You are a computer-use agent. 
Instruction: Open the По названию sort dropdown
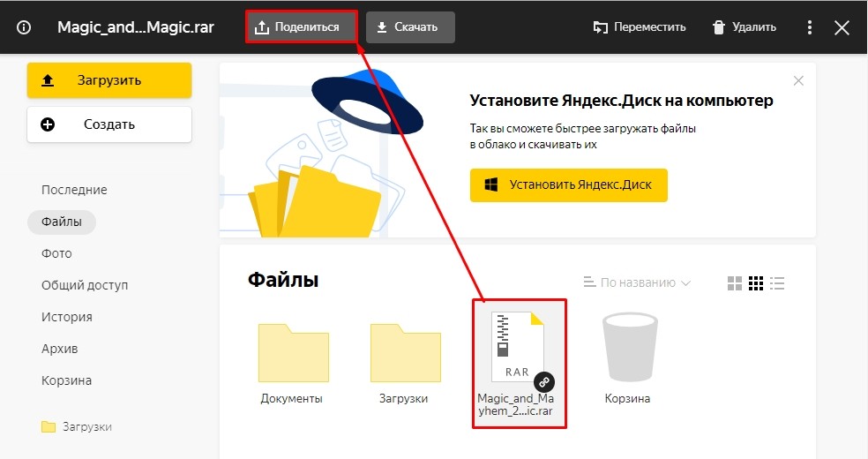(637, 283)
